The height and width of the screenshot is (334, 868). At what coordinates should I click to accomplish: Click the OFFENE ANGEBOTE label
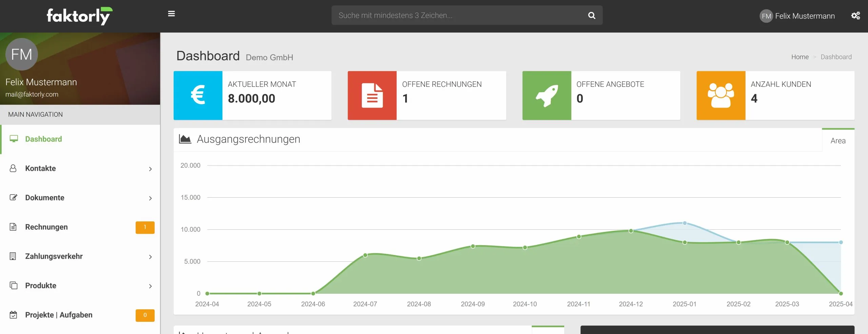610,84
